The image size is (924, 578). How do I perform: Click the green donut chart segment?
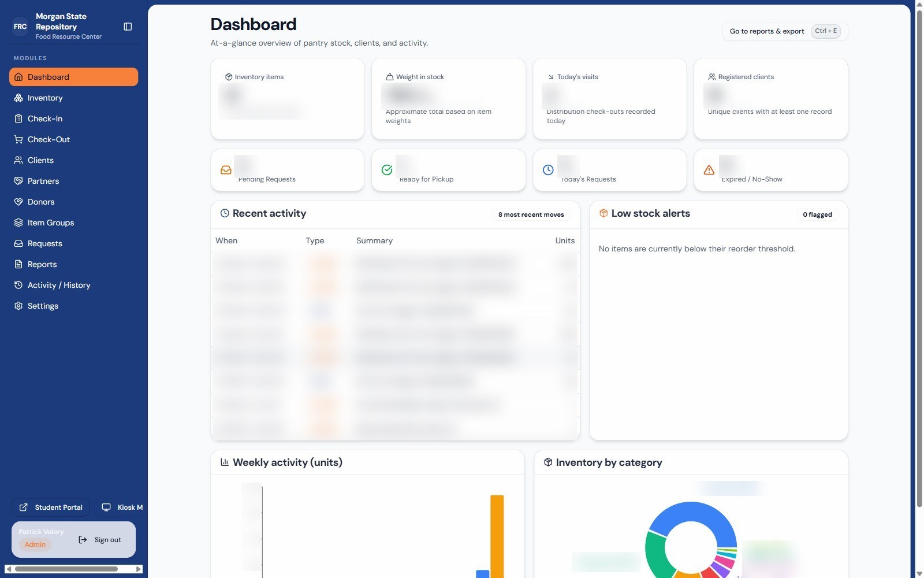655,557
